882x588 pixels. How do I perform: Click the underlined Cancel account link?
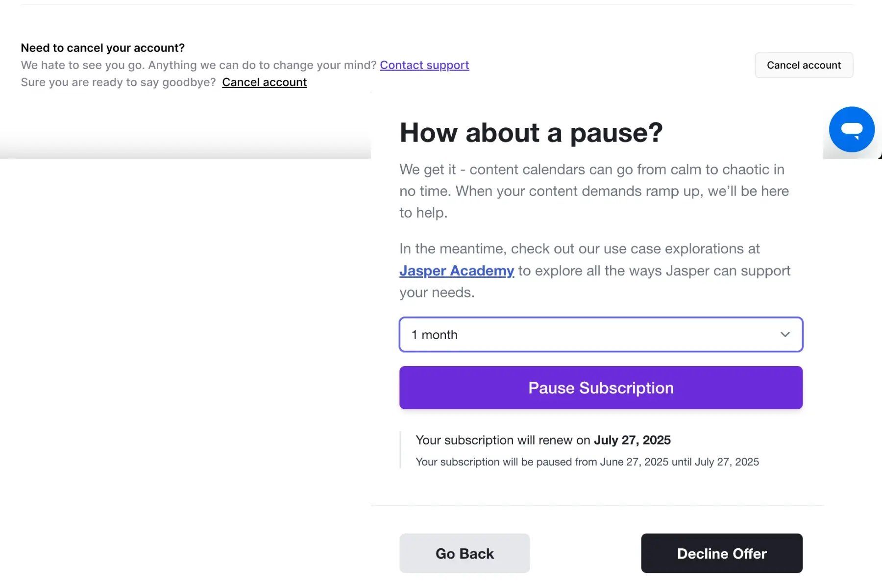[264, 82]
